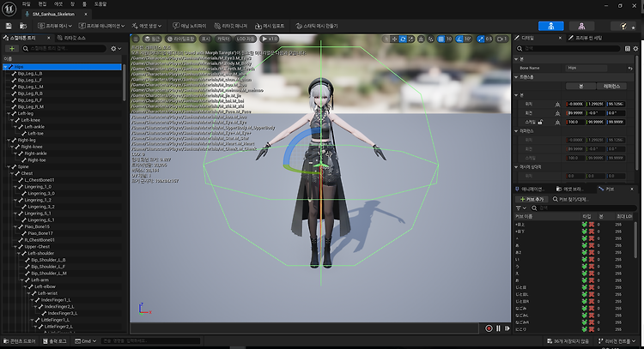Click the lightbulb starred mode icon
The image size is (644, 349).
[624, 26]
